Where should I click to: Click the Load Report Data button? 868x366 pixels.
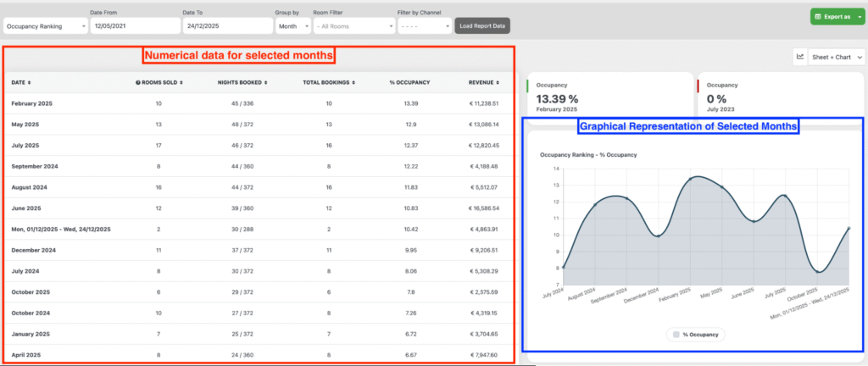[x=482, y=26]
